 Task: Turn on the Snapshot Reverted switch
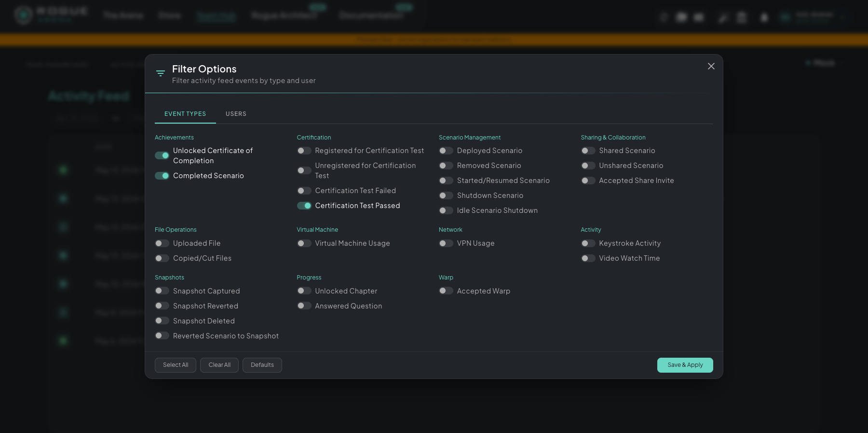[x=162, y=306]
